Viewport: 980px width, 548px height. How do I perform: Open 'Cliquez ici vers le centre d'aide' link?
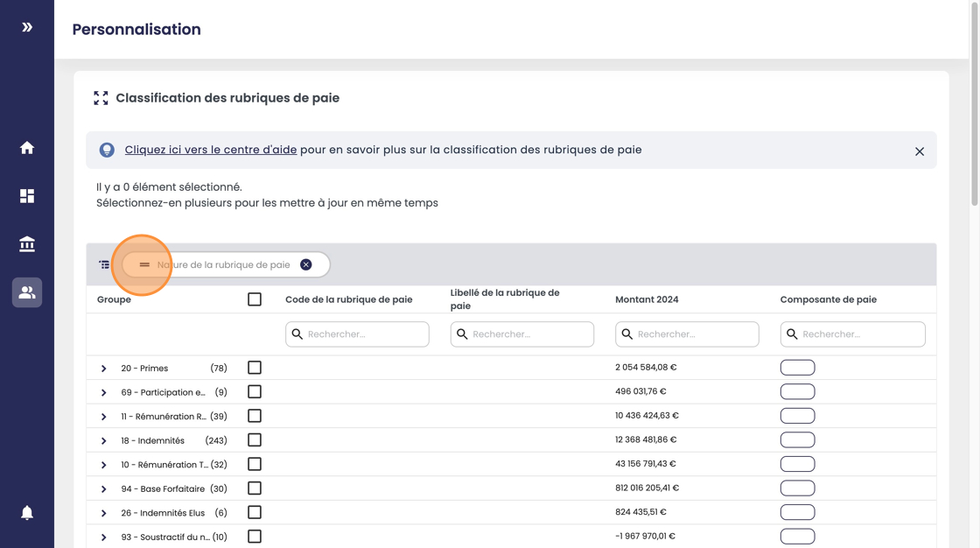click(210, 150)
